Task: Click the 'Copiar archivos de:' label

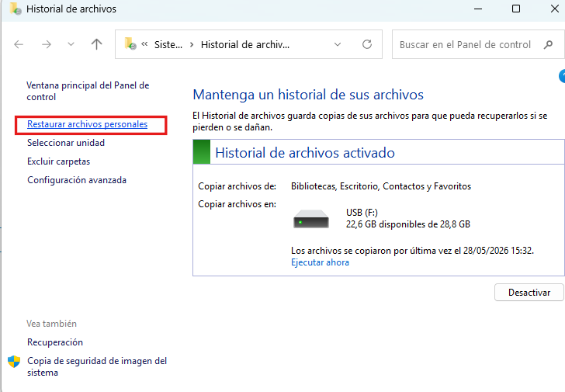Action: pos(237,186)
